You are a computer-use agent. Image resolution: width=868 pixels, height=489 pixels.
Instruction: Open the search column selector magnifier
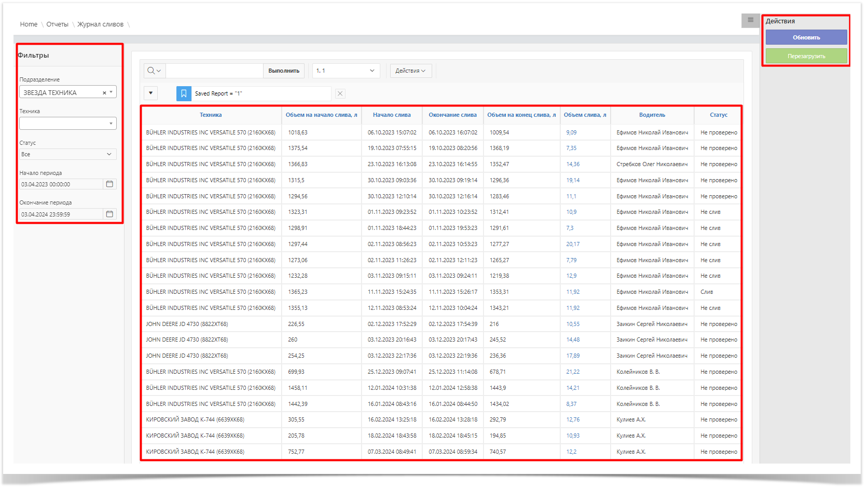(154, 71)
